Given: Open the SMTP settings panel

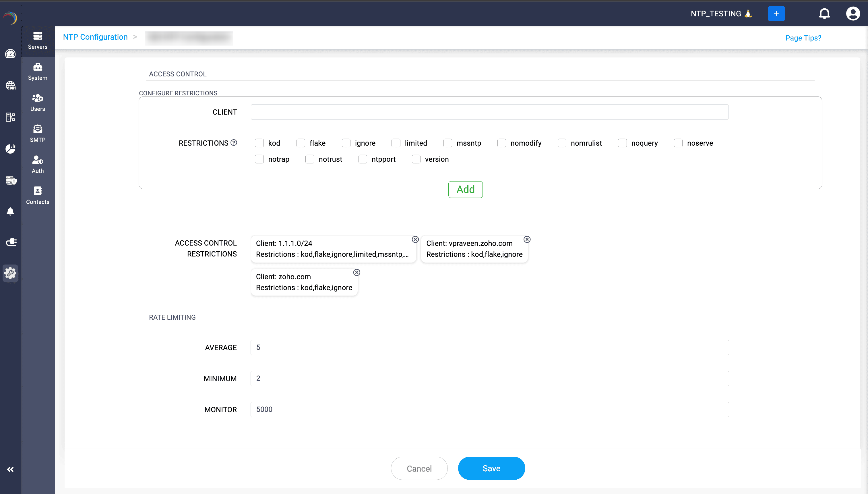Looking at the screenshot, I should [37, 133].
